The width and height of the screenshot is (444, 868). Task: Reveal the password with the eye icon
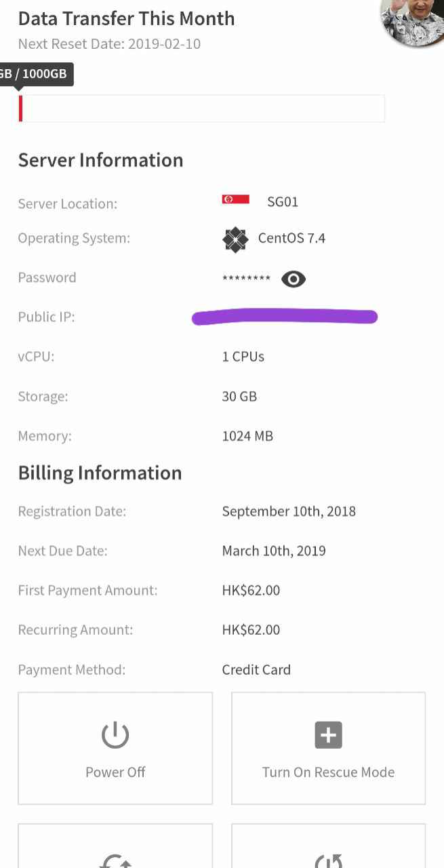point(294,279)
